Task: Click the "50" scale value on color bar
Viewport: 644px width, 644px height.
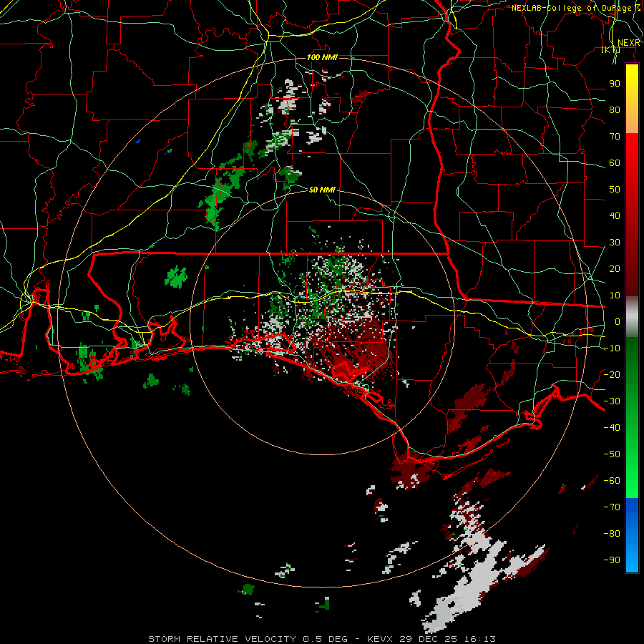Action: pos(615,190)
